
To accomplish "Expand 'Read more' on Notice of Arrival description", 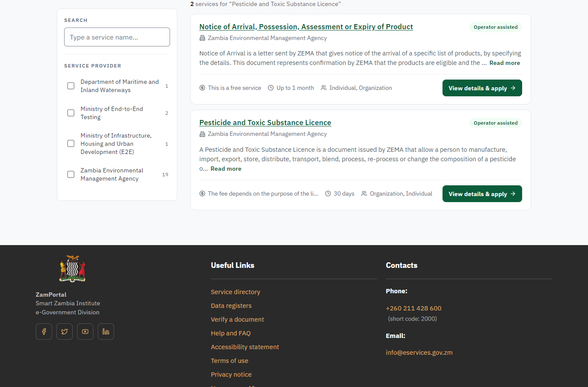I will tap(504, 63).
